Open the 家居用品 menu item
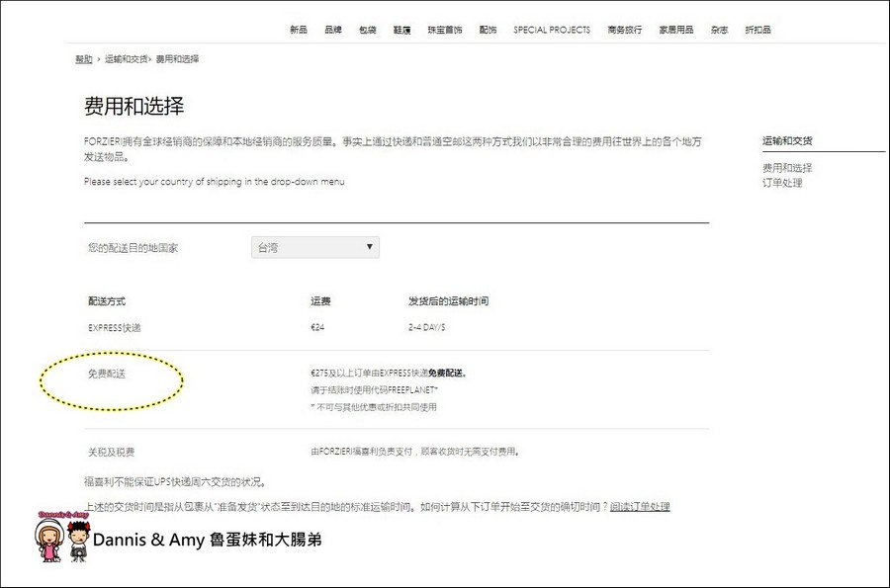890x588 pixels. [x=676, y=30]
